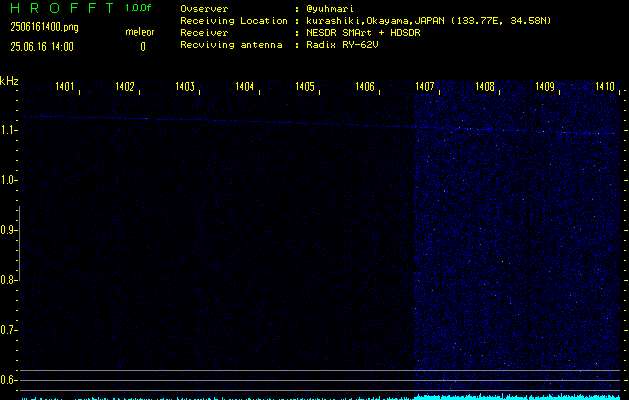Image resolution: width=629 pixels, height=400 pixels.
Task: Click the 0.7 kHz axis label
Action: coord(7,330)
